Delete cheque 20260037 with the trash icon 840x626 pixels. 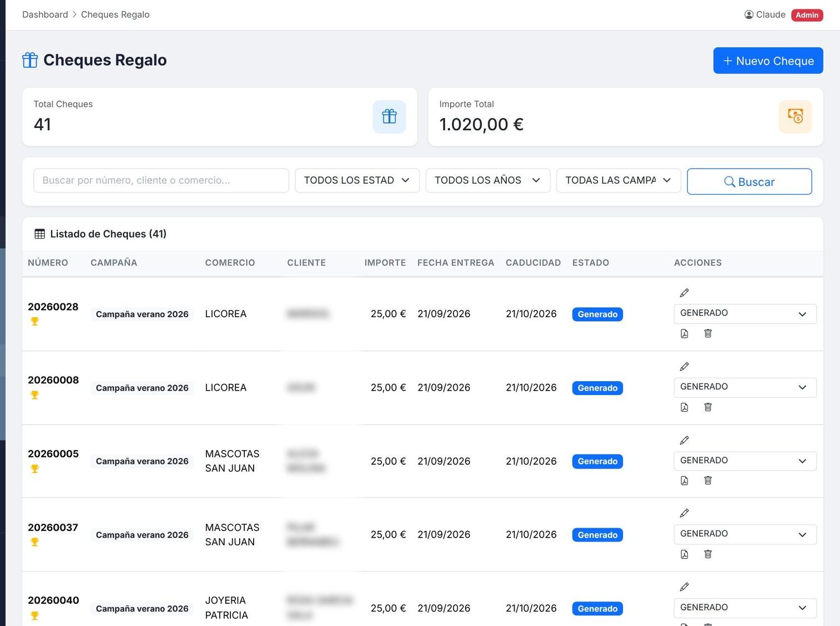pyautogui.click(x=708, y=554)
